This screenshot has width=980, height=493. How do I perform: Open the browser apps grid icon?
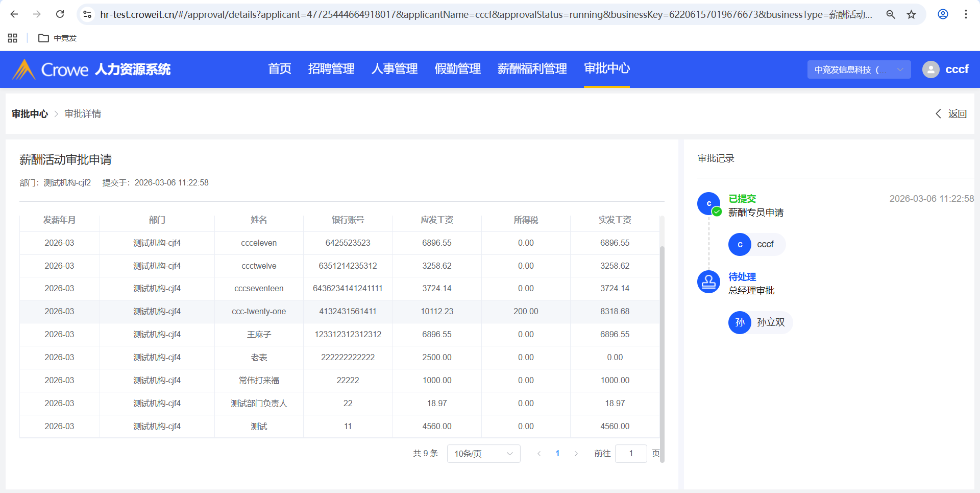pos(13,38)
